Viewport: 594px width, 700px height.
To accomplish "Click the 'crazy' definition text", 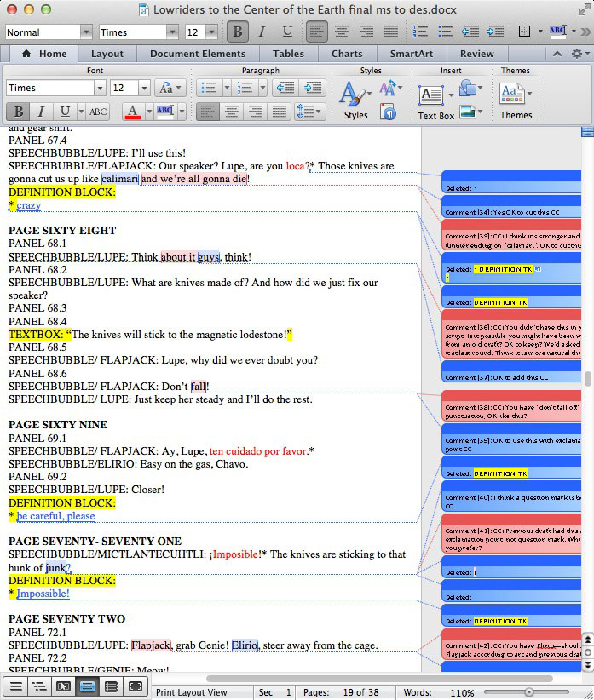I will point(29,205).
